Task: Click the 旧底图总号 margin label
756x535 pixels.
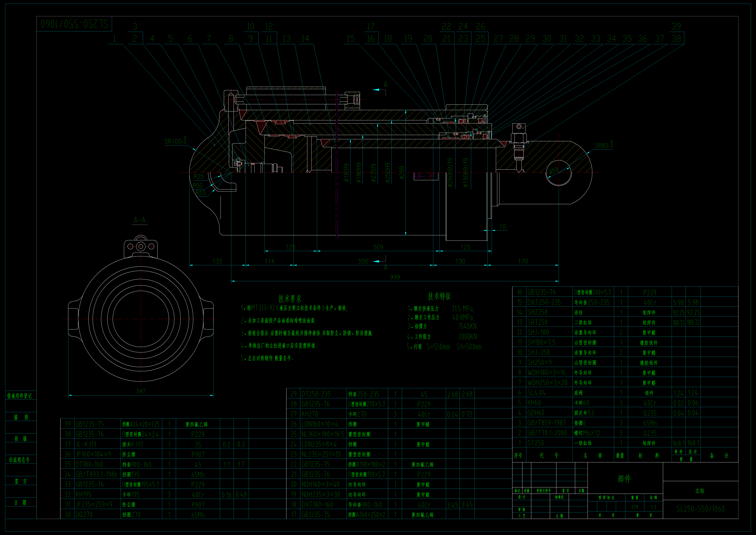Action: (19, 460)
